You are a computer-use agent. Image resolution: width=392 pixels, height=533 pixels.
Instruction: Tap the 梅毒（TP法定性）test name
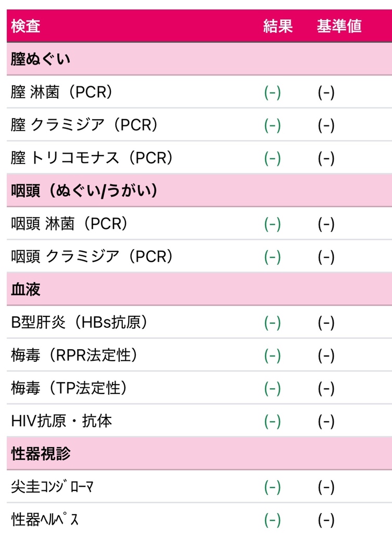click(70, 388)
